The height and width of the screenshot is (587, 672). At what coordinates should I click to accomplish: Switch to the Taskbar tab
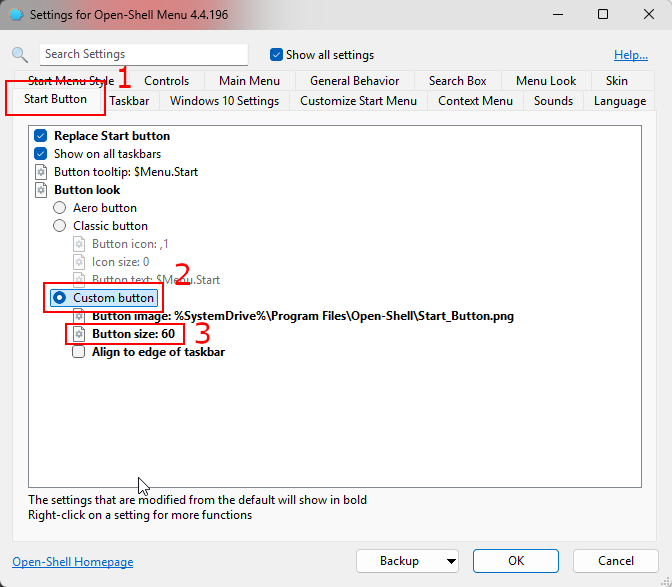coord(130,101)
